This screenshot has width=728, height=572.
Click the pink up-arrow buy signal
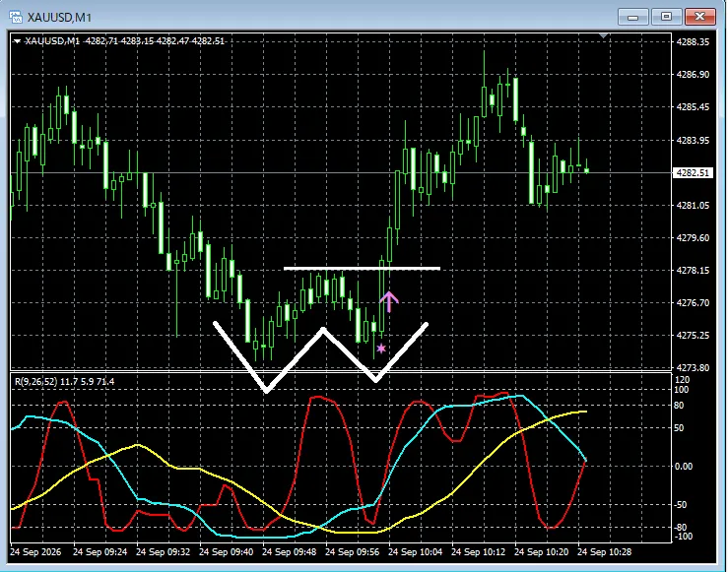click(388, 301)
